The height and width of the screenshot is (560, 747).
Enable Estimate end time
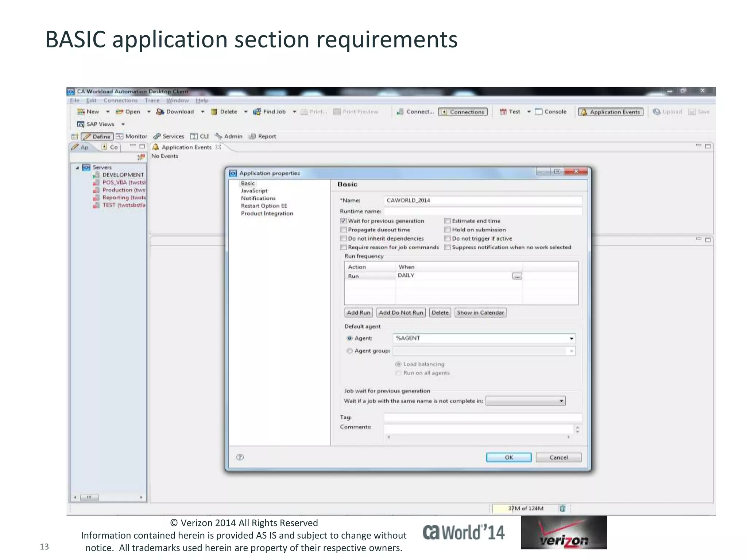coord(447,221)
